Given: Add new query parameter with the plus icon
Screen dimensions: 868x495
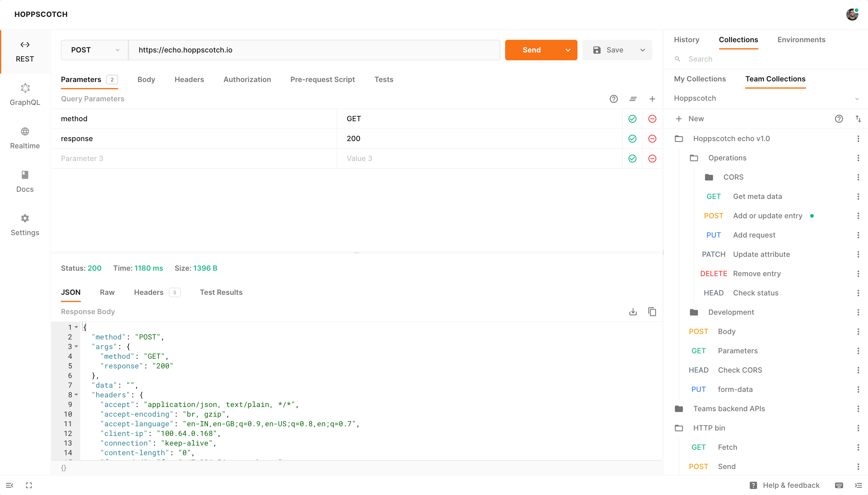Looking at the screenshot, I should (652, 99).
